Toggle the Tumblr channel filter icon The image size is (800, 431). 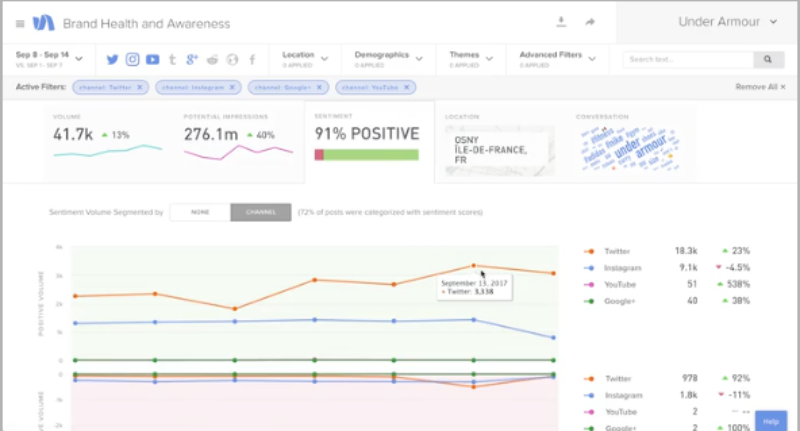(x=172, y=60)
